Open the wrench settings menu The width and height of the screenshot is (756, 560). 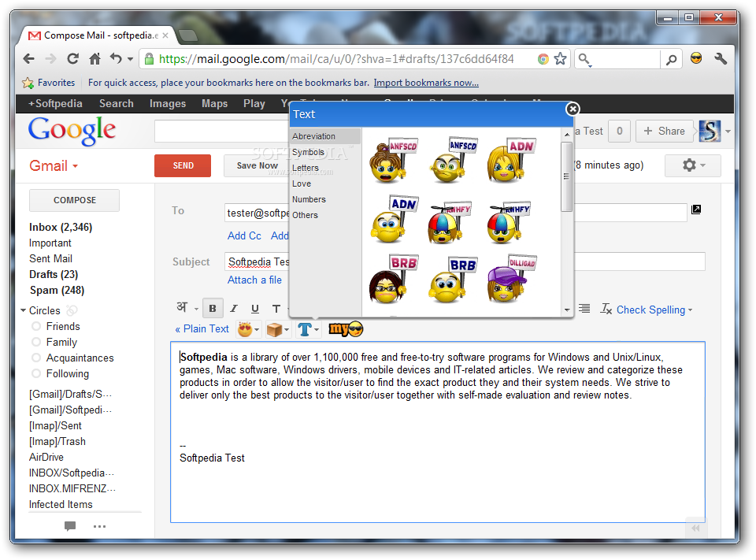(721, 59)
